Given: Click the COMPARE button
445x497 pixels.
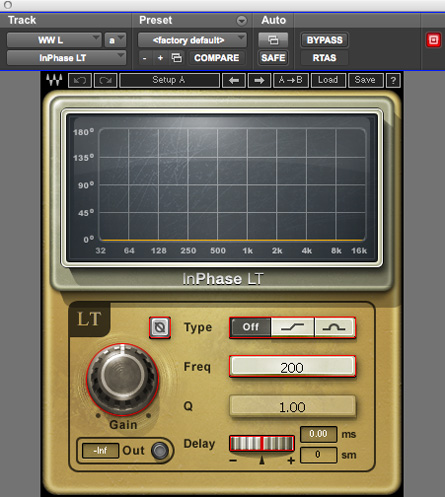Looking at the screenshot, I should click(x=217, y=58).
